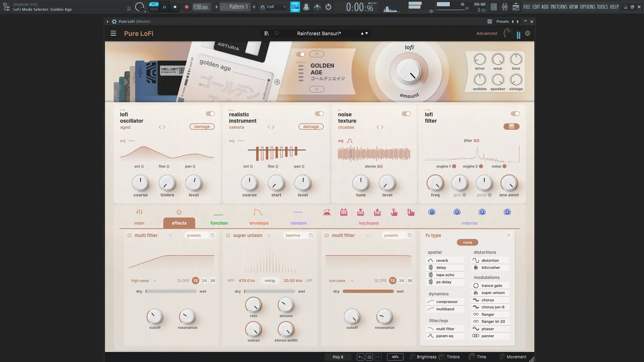
Task: Expand the high pass filter type dropdown
Action: pyautogui.click(x=155, y=281)
